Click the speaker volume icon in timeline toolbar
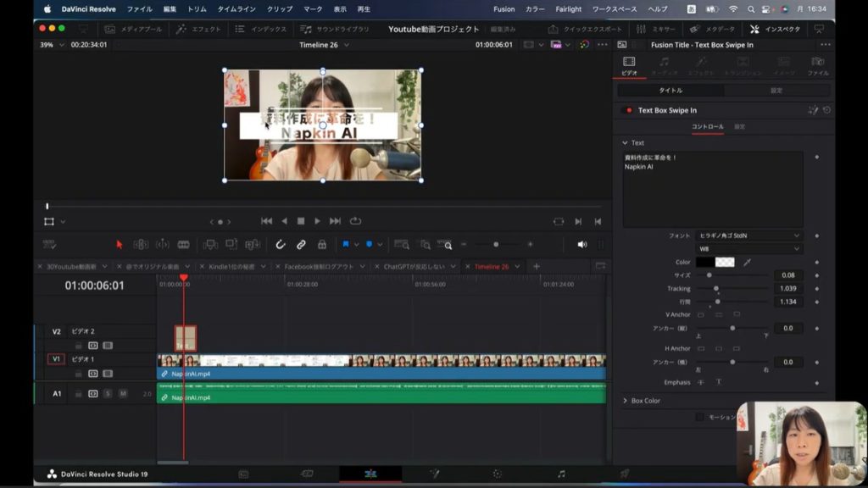This screenshot has width=868, height=488. (582, 245)
